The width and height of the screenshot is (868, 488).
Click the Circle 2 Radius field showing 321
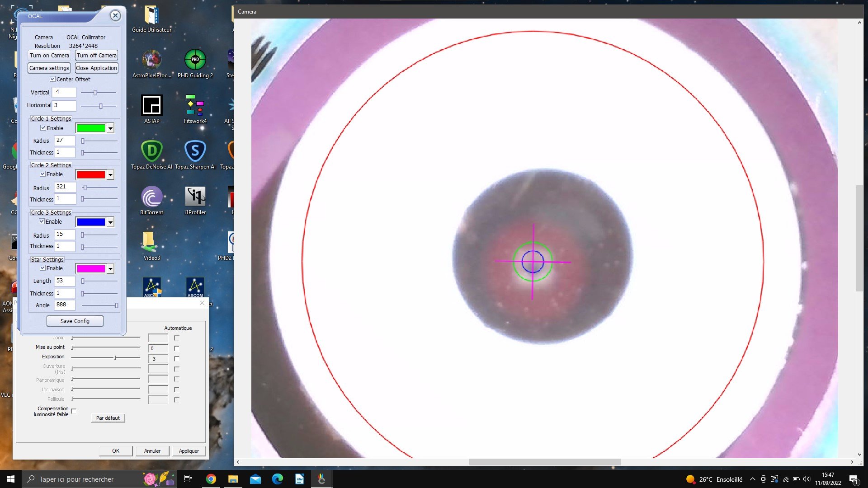(65, 187)
